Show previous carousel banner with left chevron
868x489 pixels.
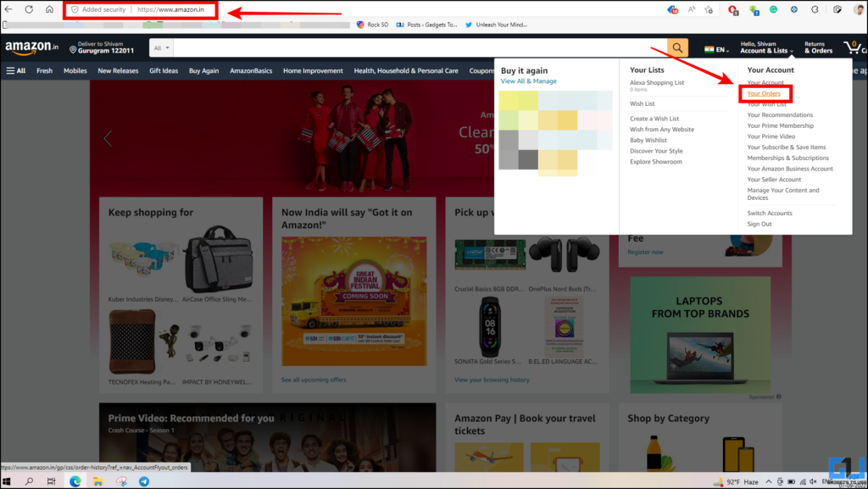pyautogui.click(x=108, y=138)
